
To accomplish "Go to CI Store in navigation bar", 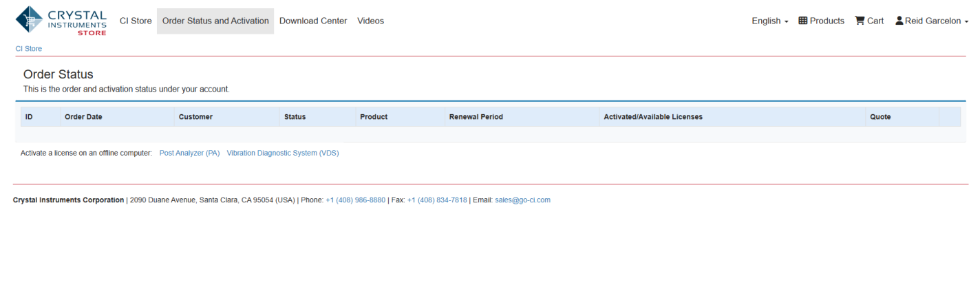I will point(136,21).
